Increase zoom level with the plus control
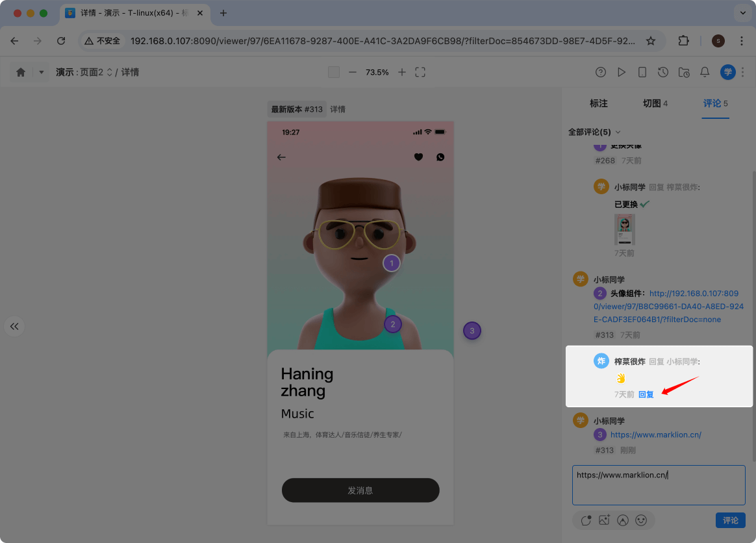This screenshot has height=543, width=756. (x=401, y=72)
